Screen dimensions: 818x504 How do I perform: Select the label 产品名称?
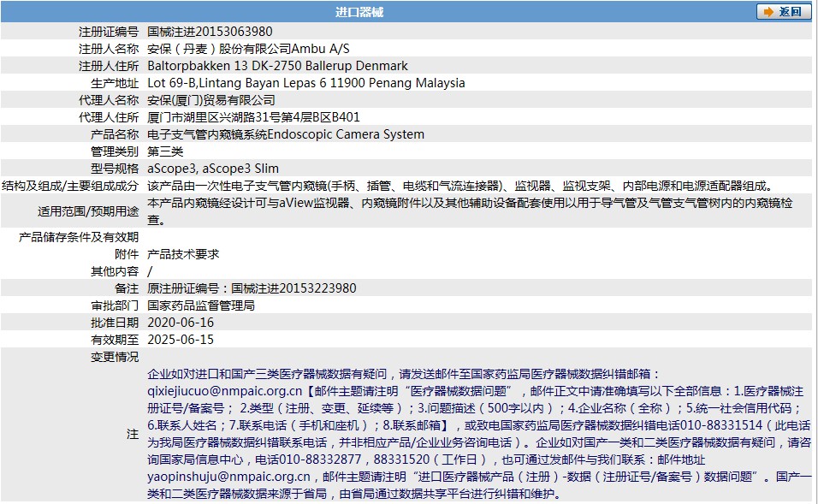[x=115, y=134]
